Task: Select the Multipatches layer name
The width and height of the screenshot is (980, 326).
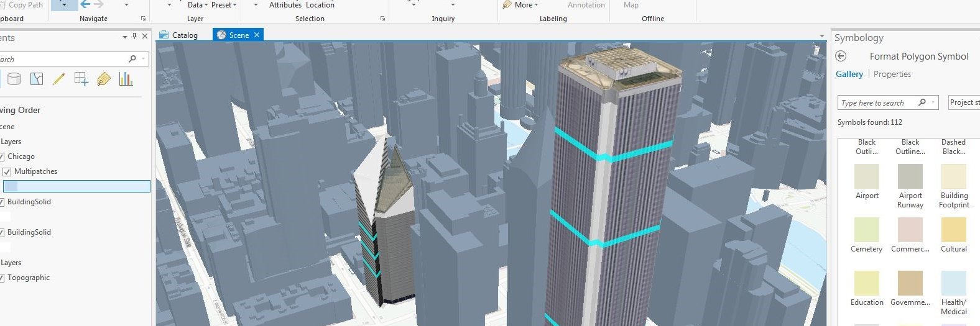Action: [36, 171]
